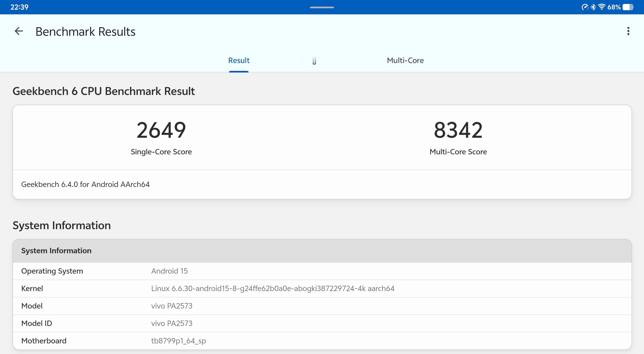Tap the 2649 single-core score
644x354 pixels.
tap(161, 130)
